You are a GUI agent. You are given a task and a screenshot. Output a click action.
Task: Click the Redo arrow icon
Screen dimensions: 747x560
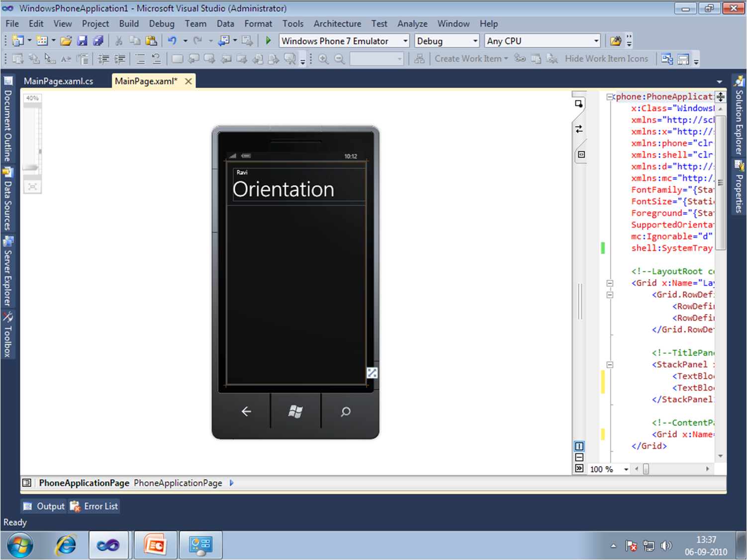click(x=198, y=41)
